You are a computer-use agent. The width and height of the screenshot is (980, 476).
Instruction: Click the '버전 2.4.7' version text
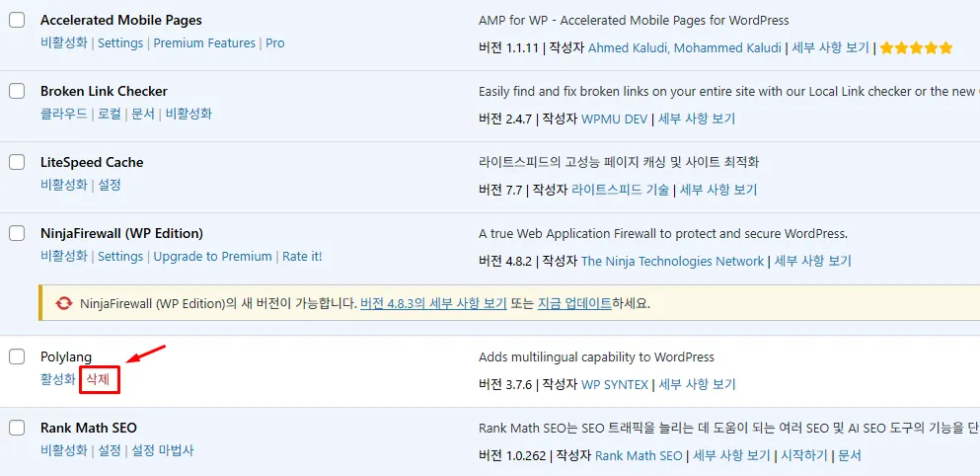coord(505,119)
